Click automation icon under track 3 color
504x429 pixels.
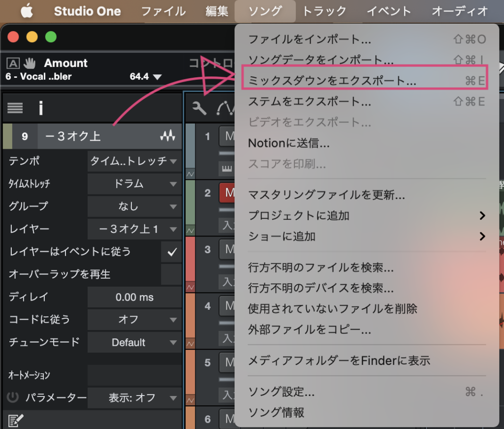tap(189, 286)
